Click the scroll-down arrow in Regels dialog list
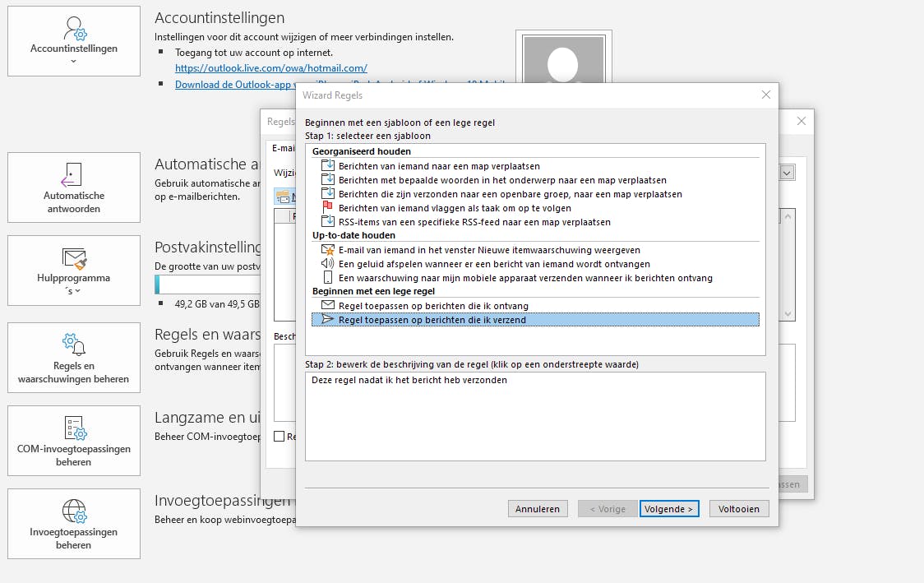This screenshot has width=924, height=583. pos(788,313)
